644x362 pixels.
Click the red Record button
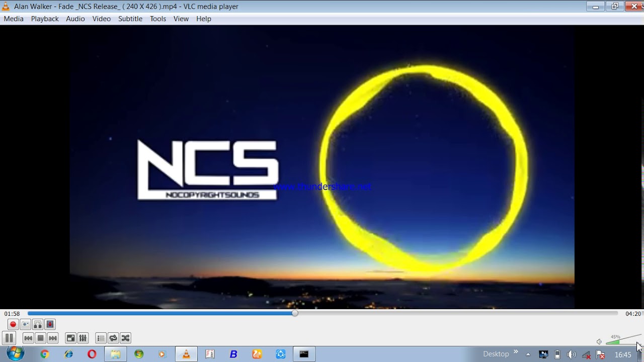(x=13, y=324)
